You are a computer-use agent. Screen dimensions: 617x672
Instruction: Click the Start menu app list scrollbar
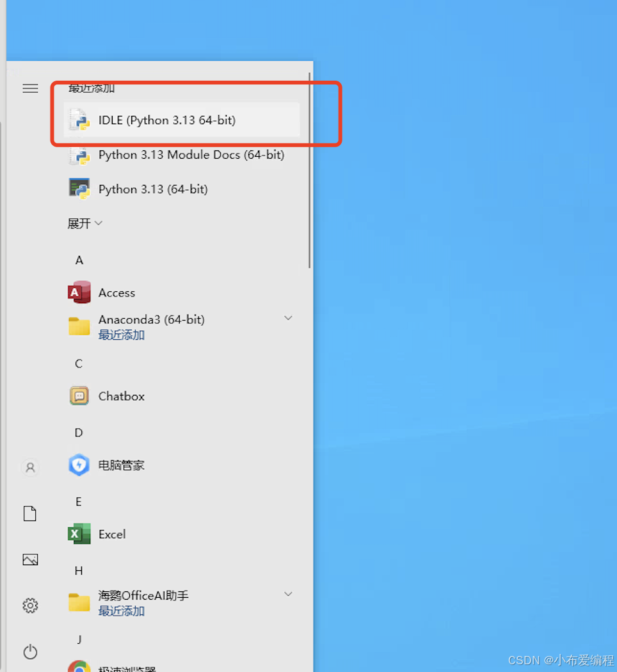click(309, 171)
